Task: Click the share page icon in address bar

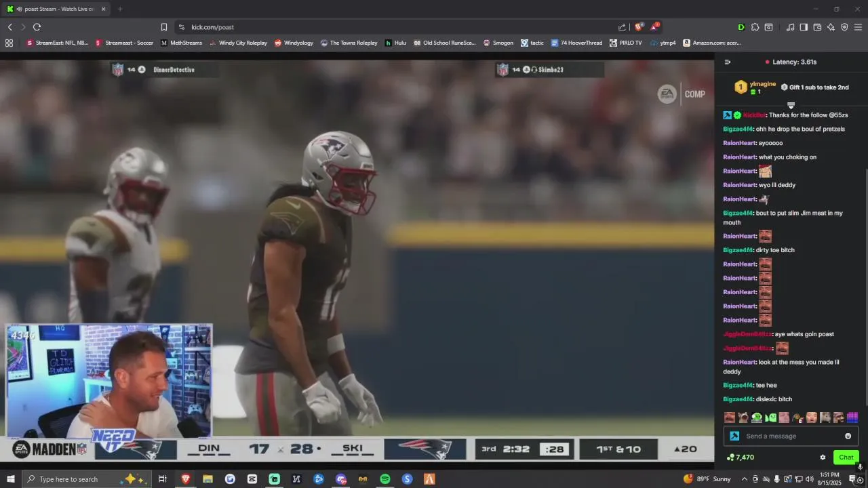Action: (x=622, y=27)
